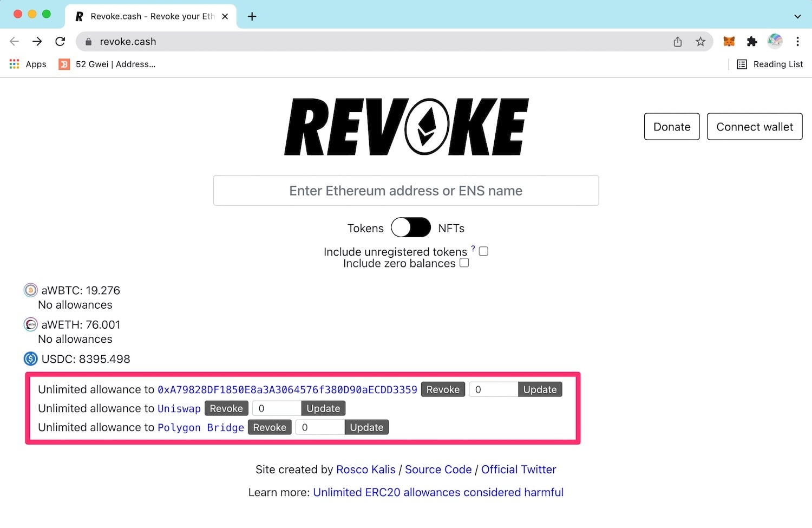
Task: Open the Apps grid shortcut
Action: pos(28,64)
